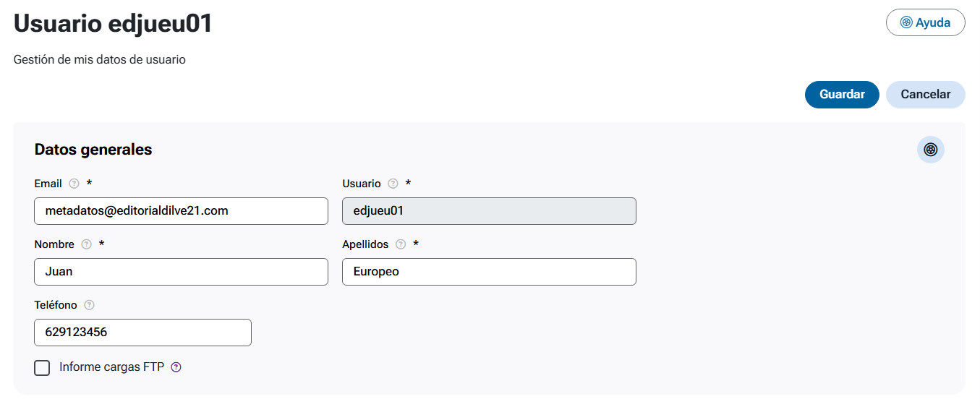Screen dimensions: 980x407
Task: Open the Datos generales section help icon
Action: pos(930,150)
